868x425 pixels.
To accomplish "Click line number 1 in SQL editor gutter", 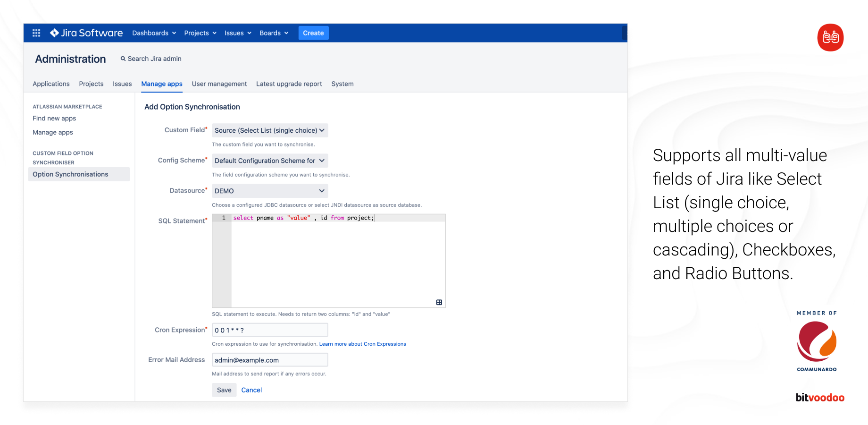I will pos(224,218).
